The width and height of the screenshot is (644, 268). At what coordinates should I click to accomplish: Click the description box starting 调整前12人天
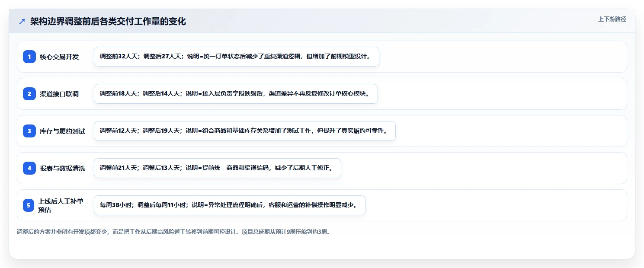(x=245, y=131)
